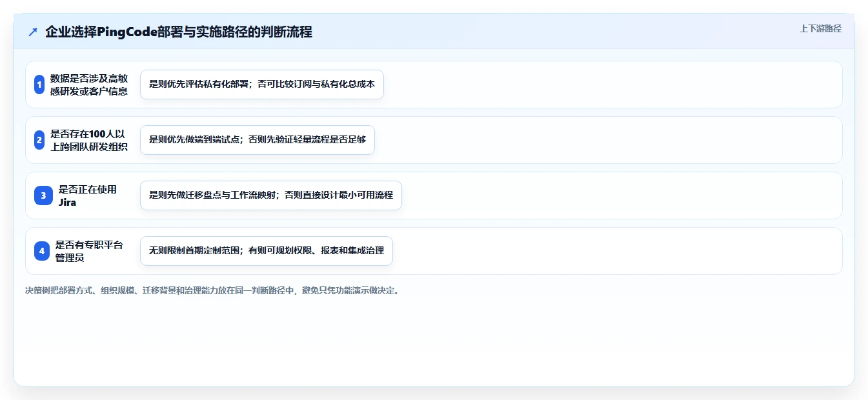Screen dimensions: 868x400
Task: Click the question 是否有专职平台管理员
Action: click(89, 251)
